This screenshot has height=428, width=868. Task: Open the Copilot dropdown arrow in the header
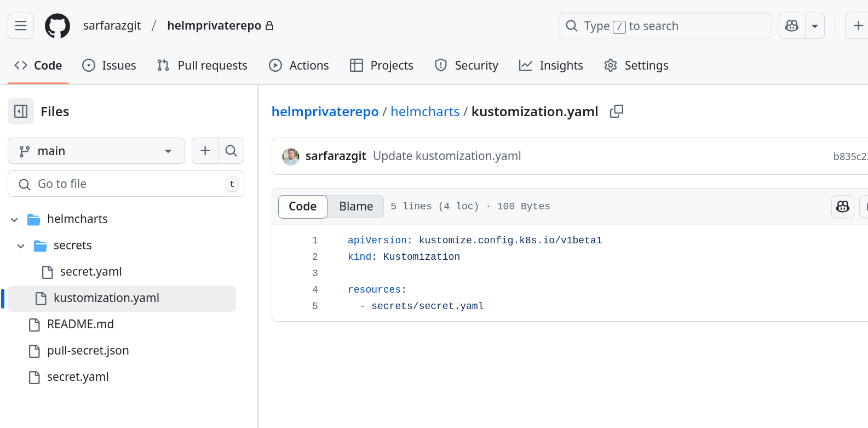[815, 26]
